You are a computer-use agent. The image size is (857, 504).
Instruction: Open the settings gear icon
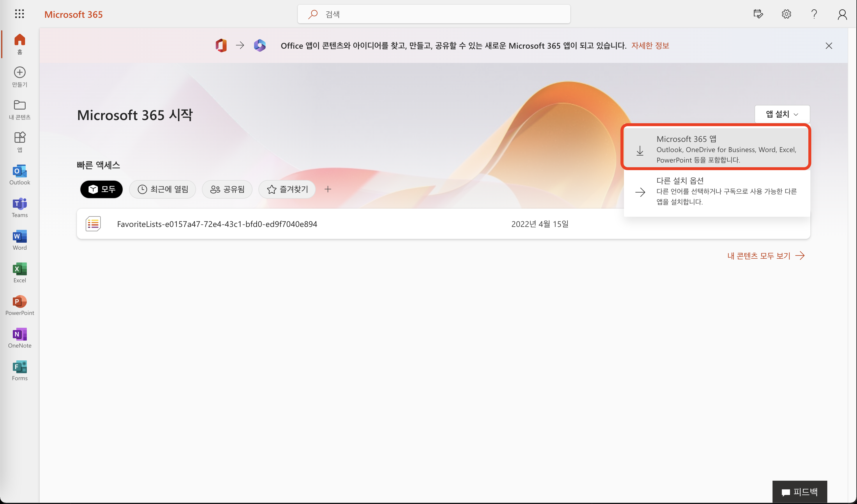(x=786, y=14)
